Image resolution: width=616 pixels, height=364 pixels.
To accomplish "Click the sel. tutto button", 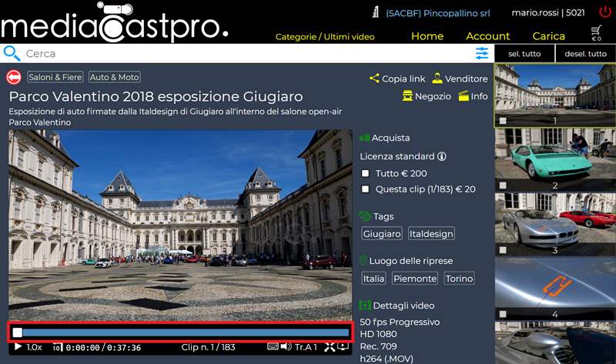I will pos(524,54).
